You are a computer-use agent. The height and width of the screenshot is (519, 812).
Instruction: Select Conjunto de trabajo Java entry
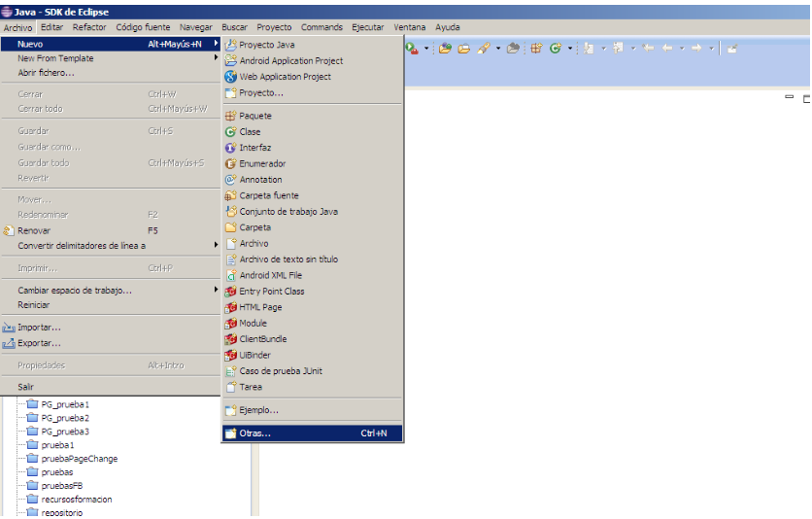313,212
